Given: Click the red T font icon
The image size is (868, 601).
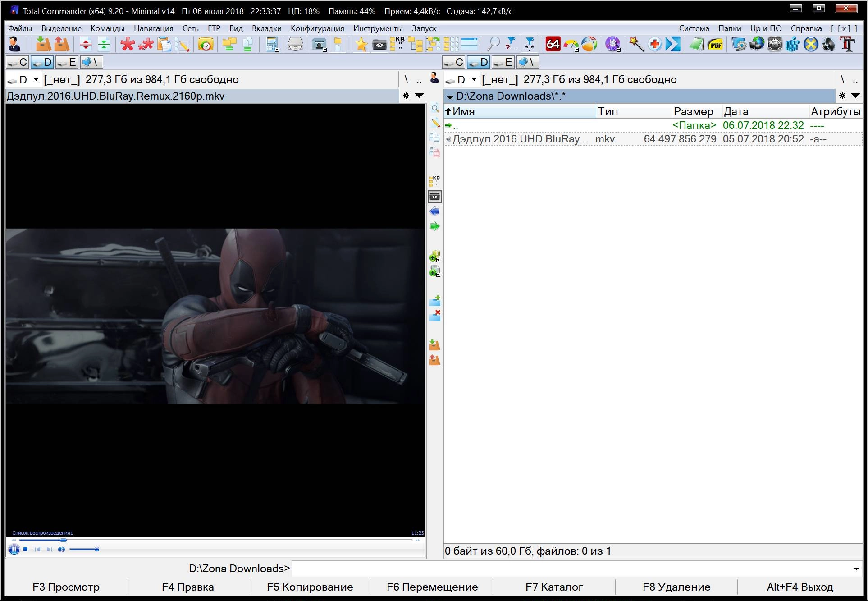Looking at the screenshot, I should click(847, 44).
